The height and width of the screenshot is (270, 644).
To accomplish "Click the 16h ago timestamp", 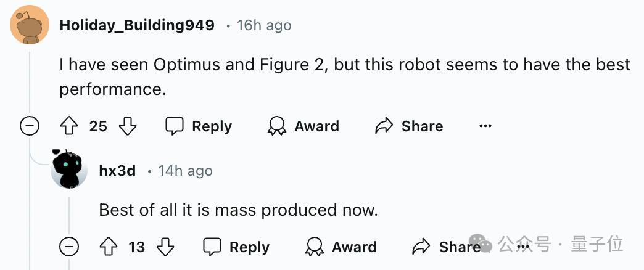I will [x=264, y=25].
